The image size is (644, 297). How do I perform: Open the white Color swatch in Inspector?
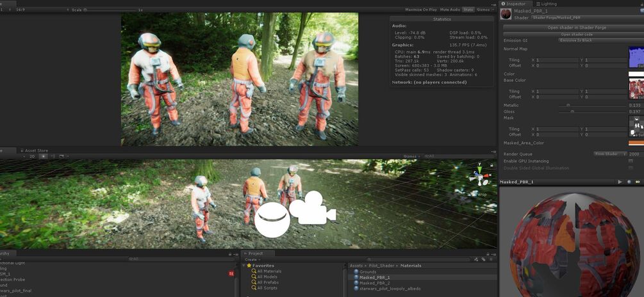[x=636, y=74]
